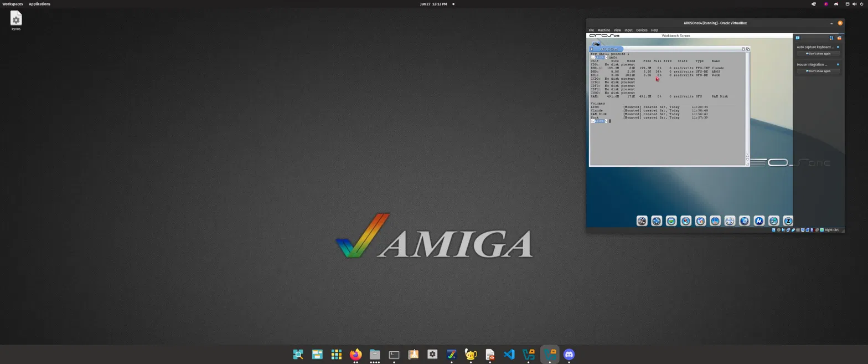
Task: Launch the globe browser icon in AROS dock
Action: coord(745,221)
